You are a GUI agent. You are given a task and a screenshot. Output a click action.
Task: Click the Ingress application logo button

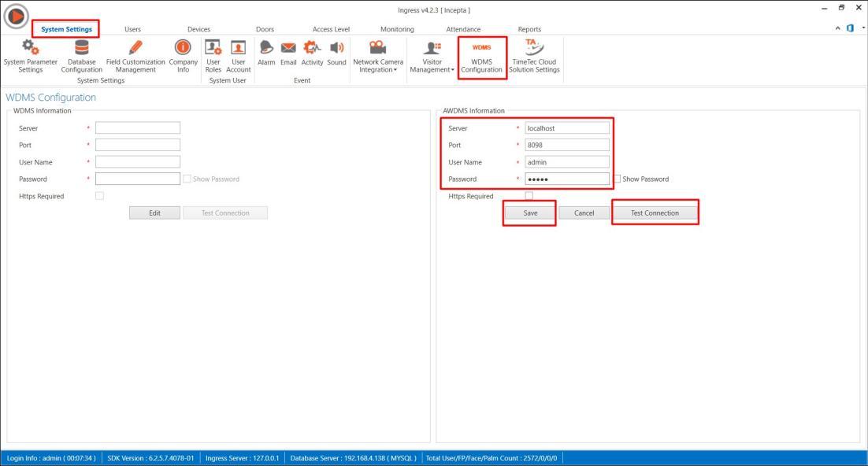(16, 16)
